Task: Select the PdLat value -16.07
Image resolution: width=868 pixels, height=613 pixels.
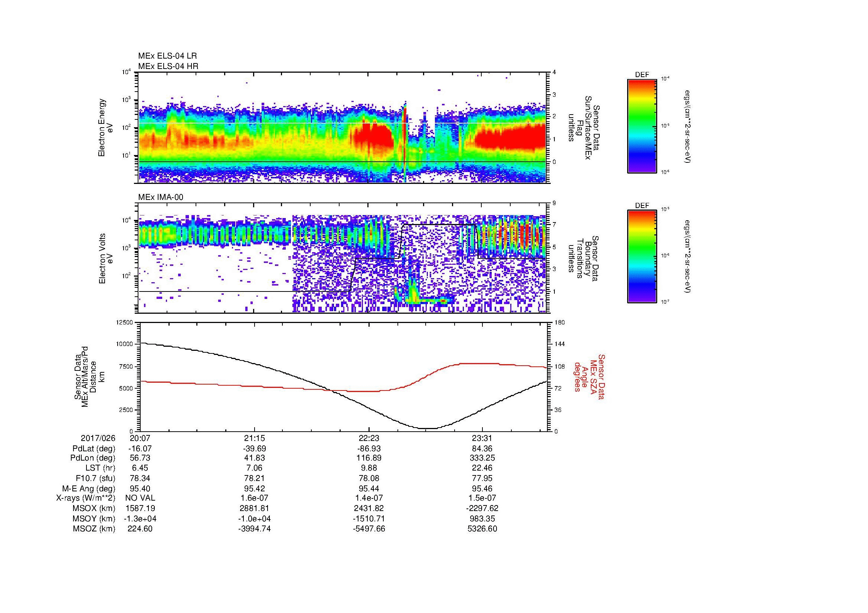Action: [x=140, y=449]
